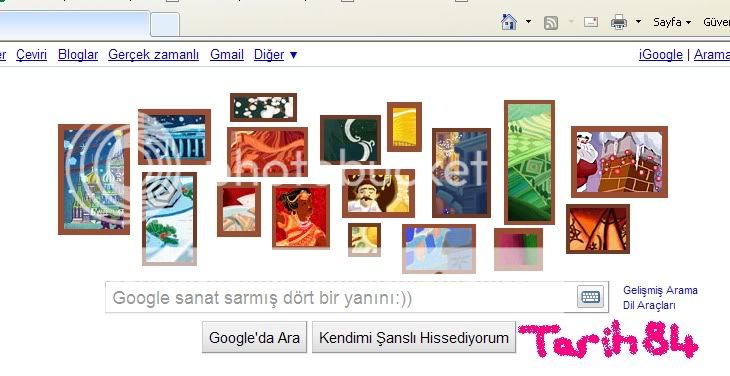Viewport: 730px width, 376px height.
Task: Open the on-screen keyboard icon
Action: (x=590, y=296)
